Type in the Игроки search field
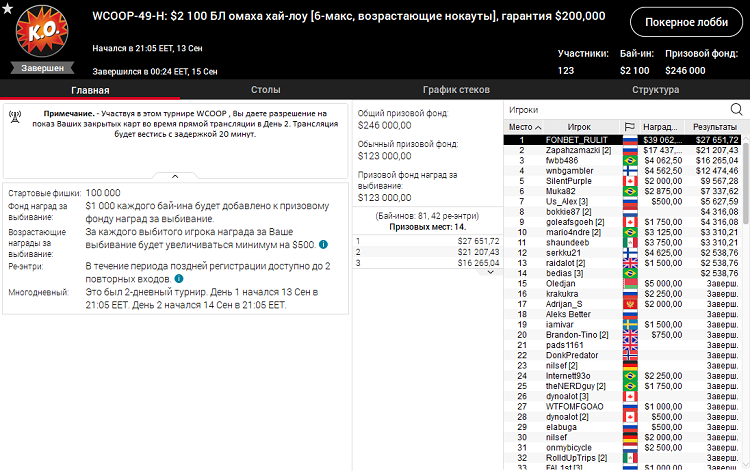This screenshot has width=750, height=471. coord(615,109)
